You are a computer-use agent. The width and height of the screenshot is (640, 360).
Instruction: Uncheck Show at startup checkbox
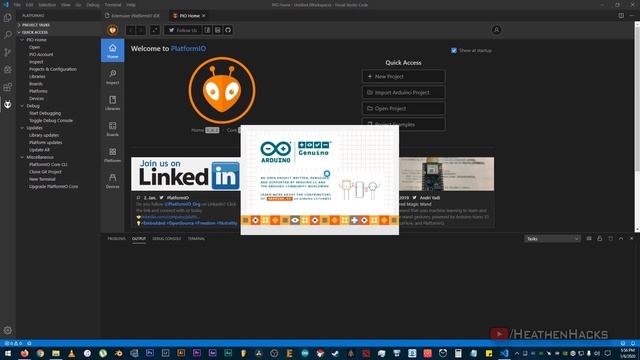point(454,50)
